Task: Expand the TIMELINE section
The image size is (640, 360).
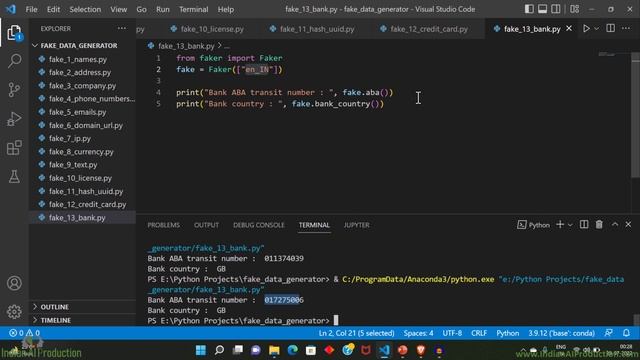Action: [55, 320]
